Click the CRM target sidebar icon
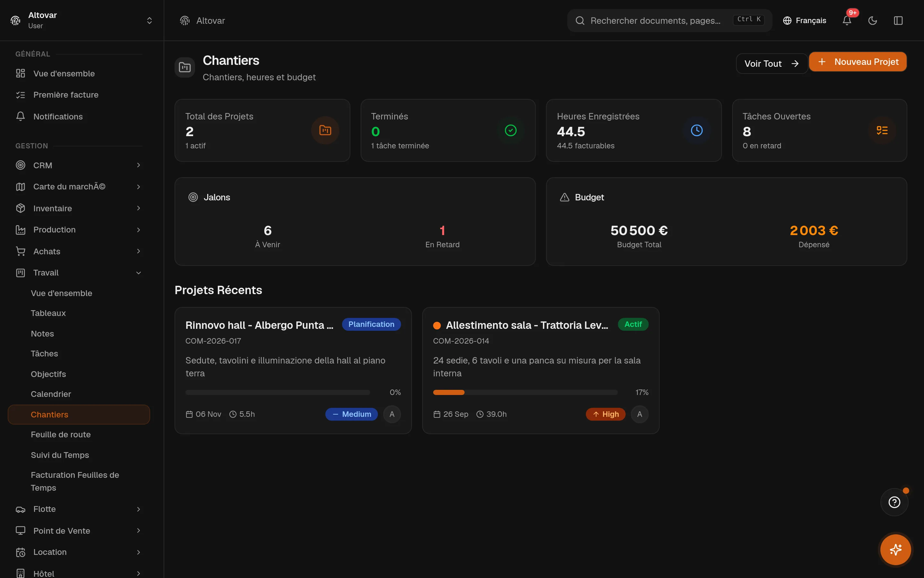924x578 pixels. click(21, 165)
